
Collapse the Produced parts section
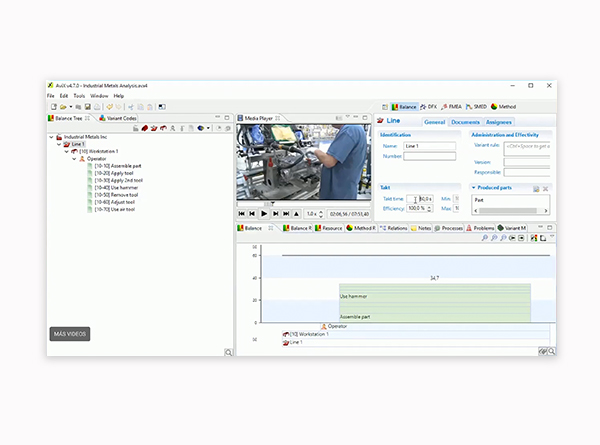tap(473, 187)
